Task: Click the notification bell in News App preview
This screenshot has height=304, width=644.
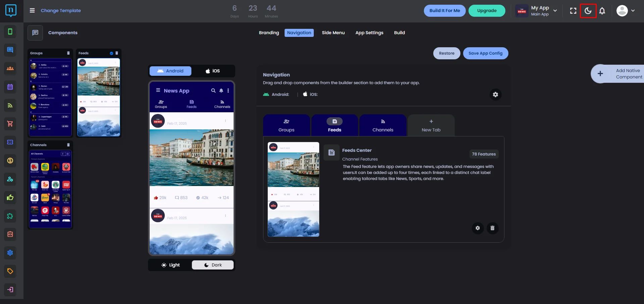Action: [221, 90]
